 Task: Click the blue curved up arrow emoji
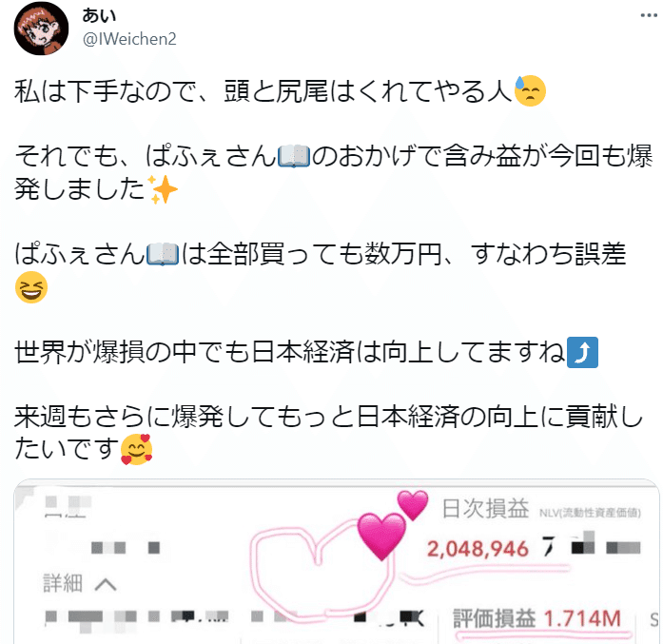point(582,352)
